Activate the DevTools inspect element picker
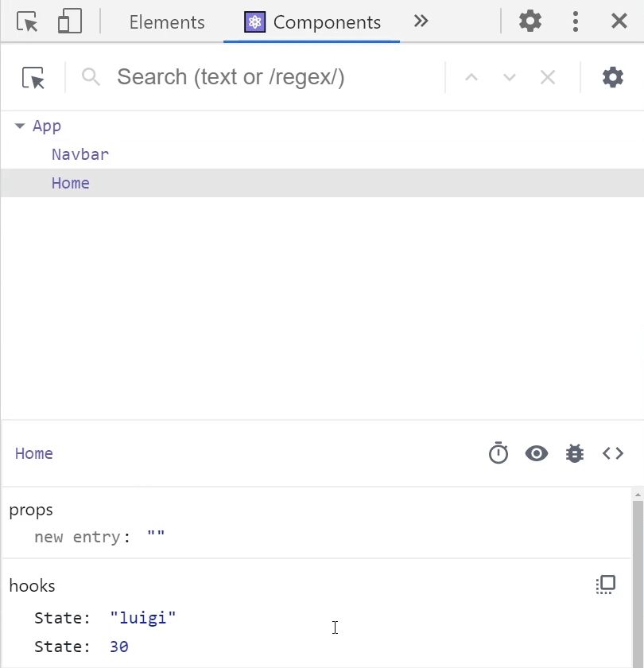This screenshot has width=644, height=668. [27, 21]
